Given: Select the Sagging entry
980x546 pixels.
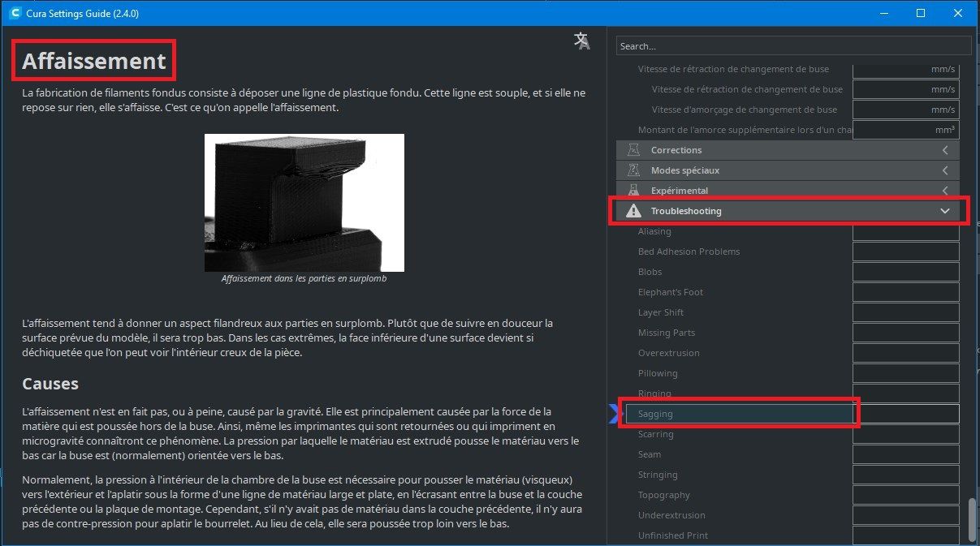Looking at the screenshot, I should (739, 414).
